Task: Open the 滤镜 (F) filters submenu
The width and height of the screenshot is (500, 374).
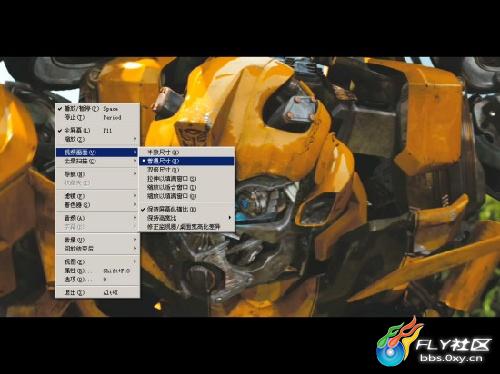Action: 97,196
